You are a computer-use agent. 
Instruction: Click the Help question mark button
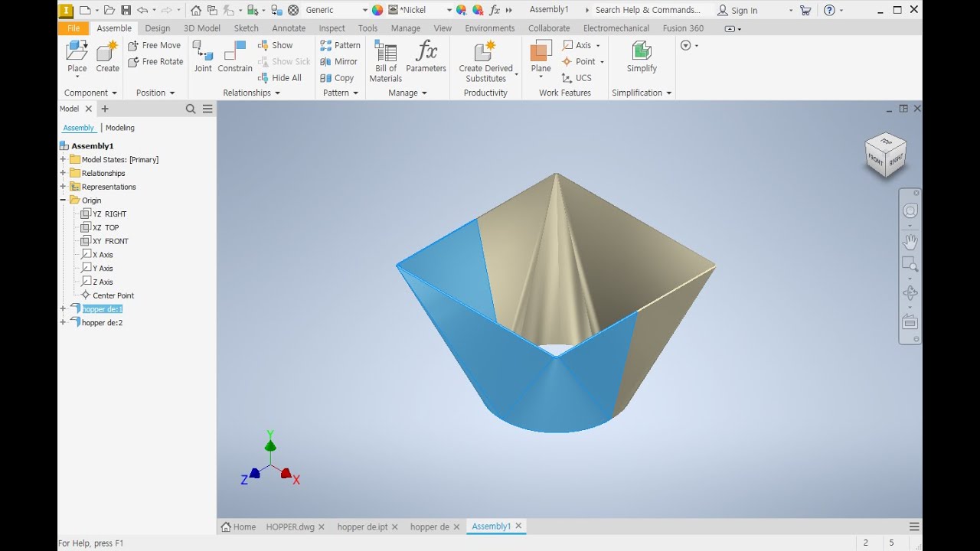[829, 10]
